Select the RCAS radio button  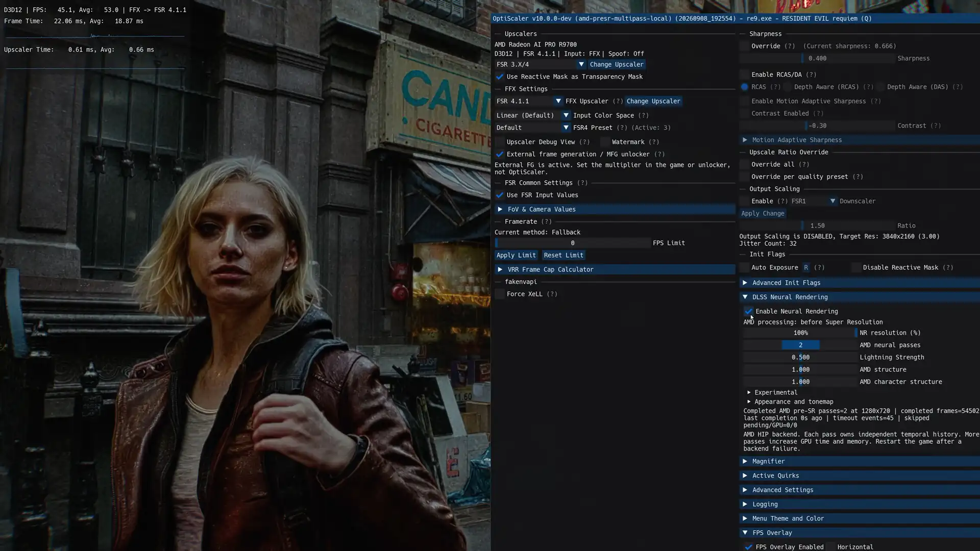(744, 87)
